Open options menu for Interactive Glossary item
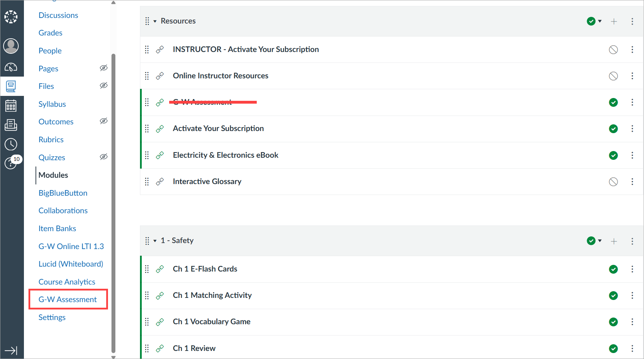The image size is (644, 359). (x=632, y=182)
